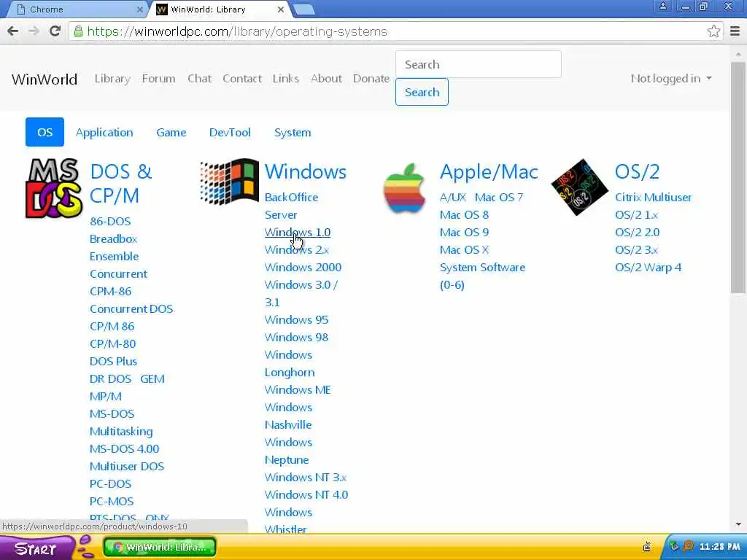Switch to the Chrome tab
This screenshot has width=747, height=560.
click(x=76, y=9)
